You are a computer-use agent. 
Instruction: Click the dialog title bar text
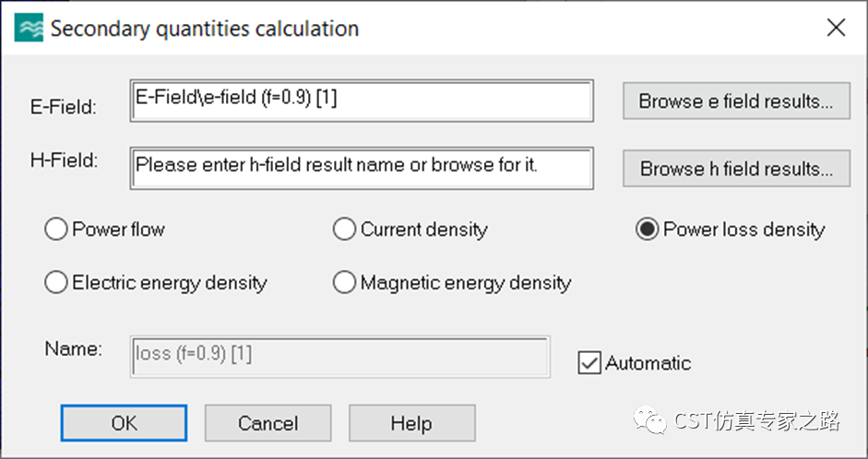tap(204, 29)
